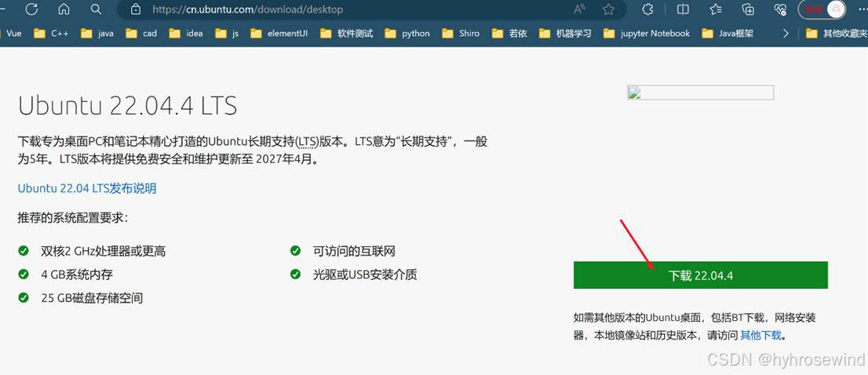This screenshot has height=375, width=868.
Task: Open the 若依 bookmark folder
Action: coord(510,33)
